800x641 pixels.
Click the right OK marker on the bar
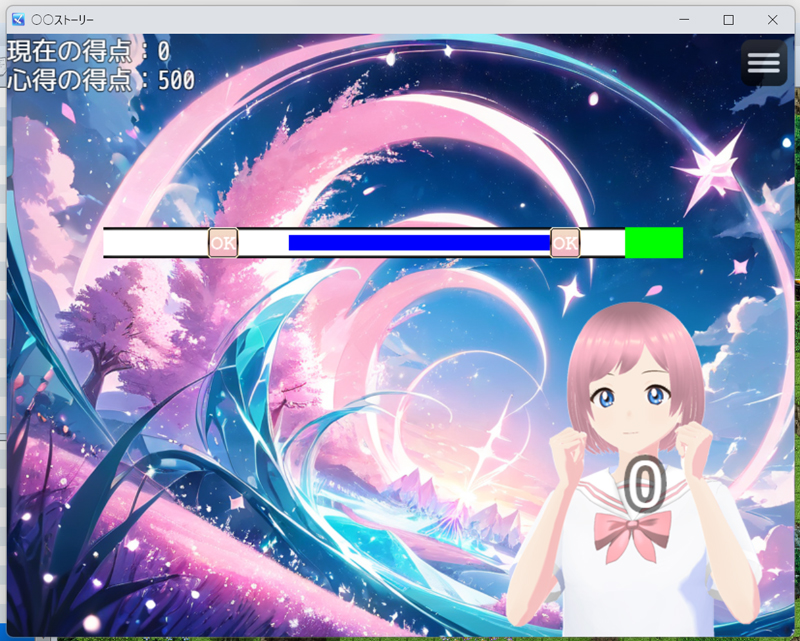pyautogui.click(x=565, y=242)
